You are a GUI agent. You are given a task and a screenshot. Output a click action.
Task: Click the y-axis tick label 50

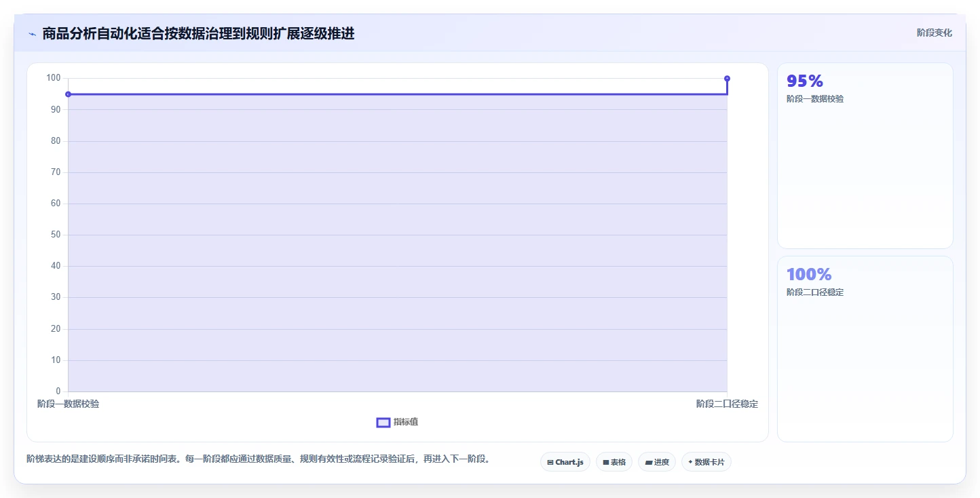pyautogui.click(x=56, y=235)
